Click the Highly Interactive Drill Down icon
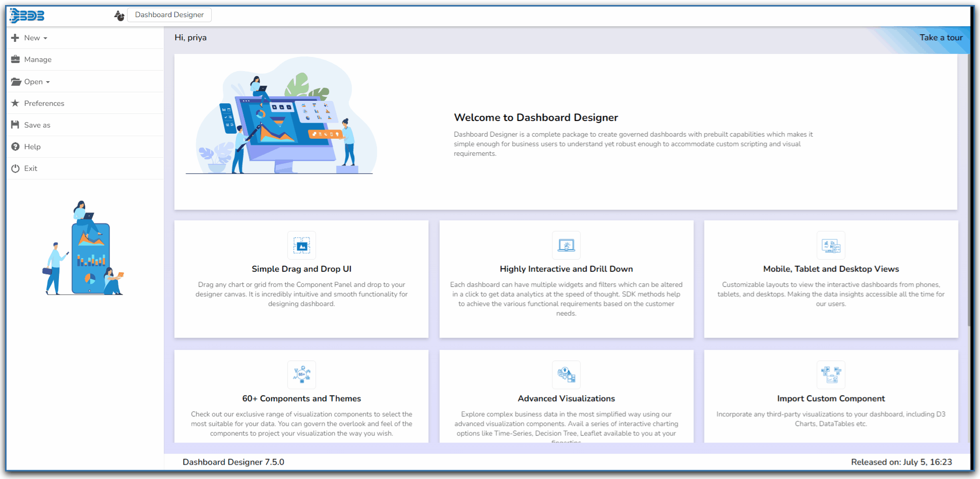 coord(566,246)
